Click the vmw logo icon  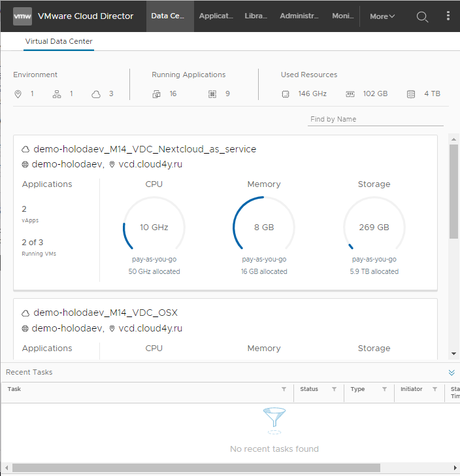[22, 16]
